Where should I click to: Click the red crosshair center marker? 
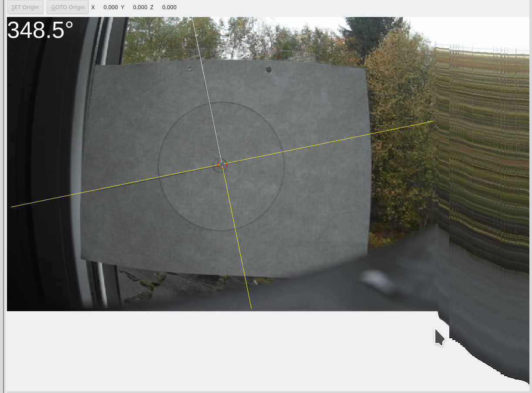(x=222, y=164)
